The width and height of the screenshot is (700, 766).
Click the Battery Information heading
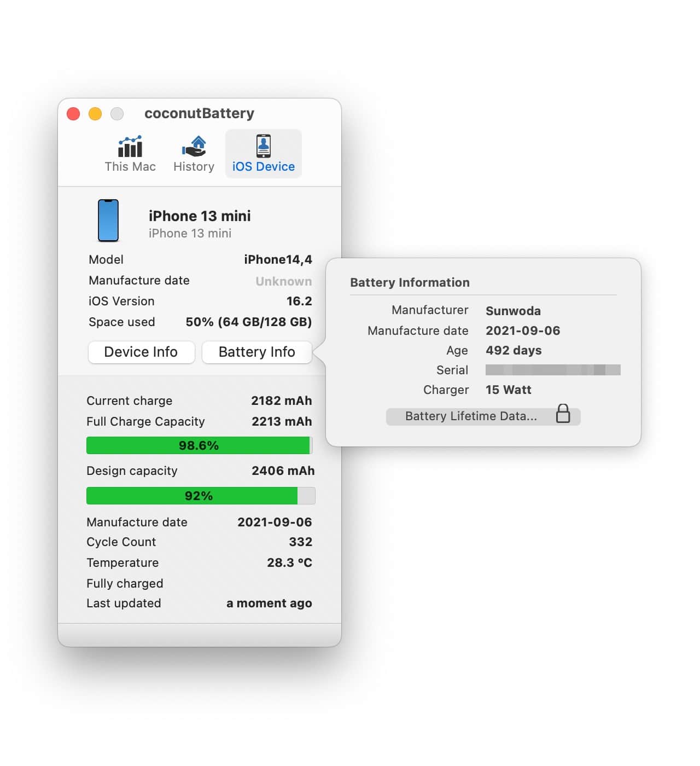(410, 283)
